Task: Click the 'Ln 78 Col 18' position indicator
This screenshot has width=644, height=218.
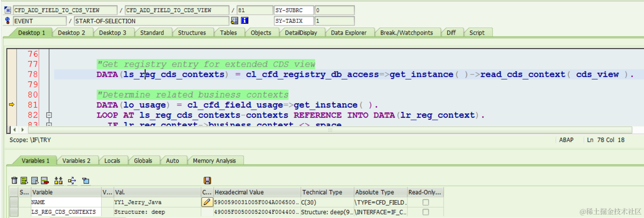Action: 606,140
